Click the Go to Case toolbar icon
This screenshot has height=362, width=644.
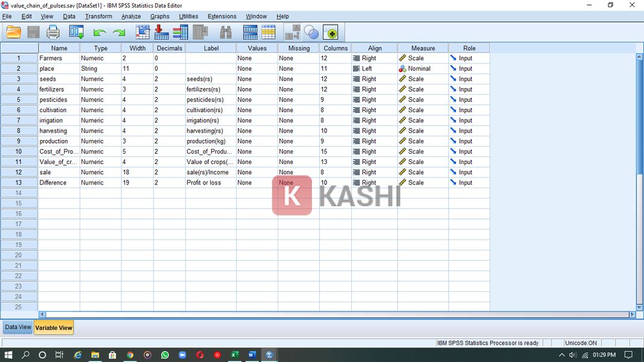(141, 32)
